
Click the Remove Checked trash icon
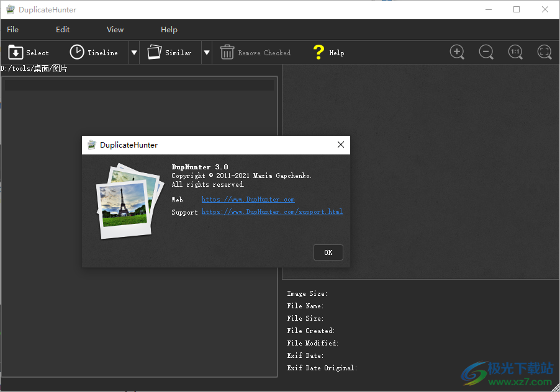point(227,52)
